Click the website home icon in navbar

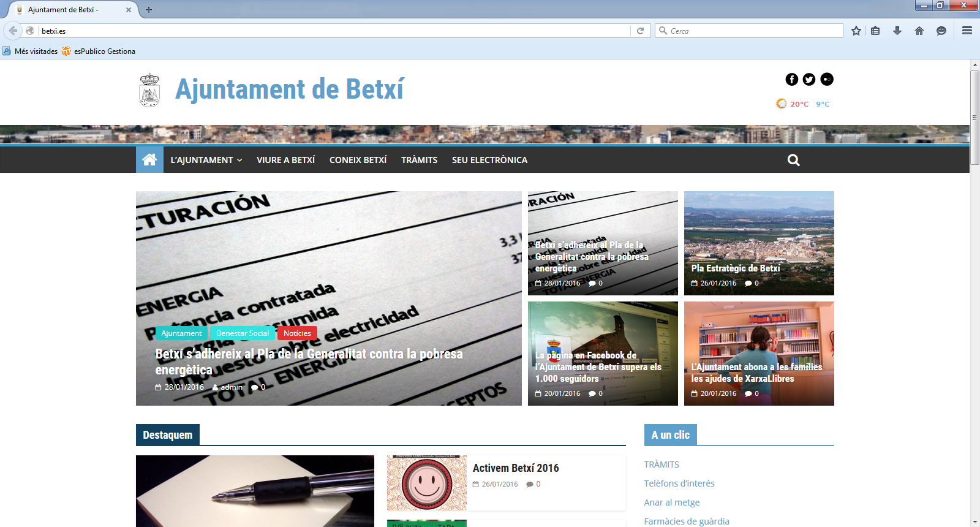(149, 159)
